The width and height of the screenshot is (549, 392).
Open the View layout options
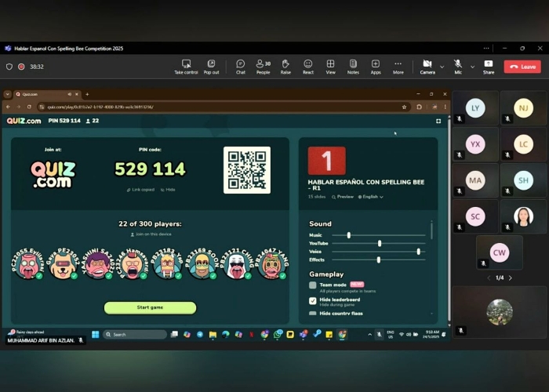tap(330, 67)
